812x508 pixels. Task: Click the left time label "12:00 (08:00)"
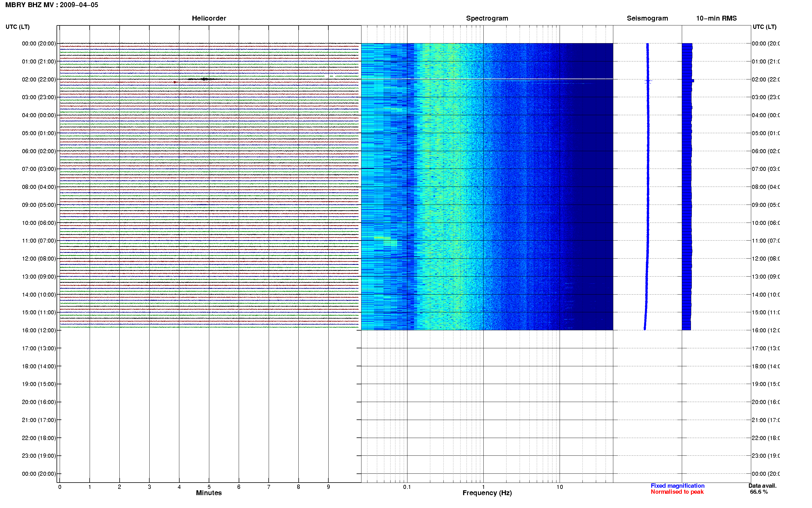tap(39, 259)
